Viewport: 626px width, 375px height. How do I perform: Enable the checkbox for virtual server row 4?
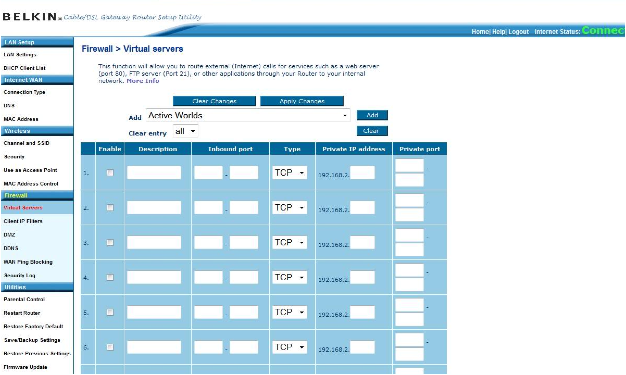pos(110,277)
